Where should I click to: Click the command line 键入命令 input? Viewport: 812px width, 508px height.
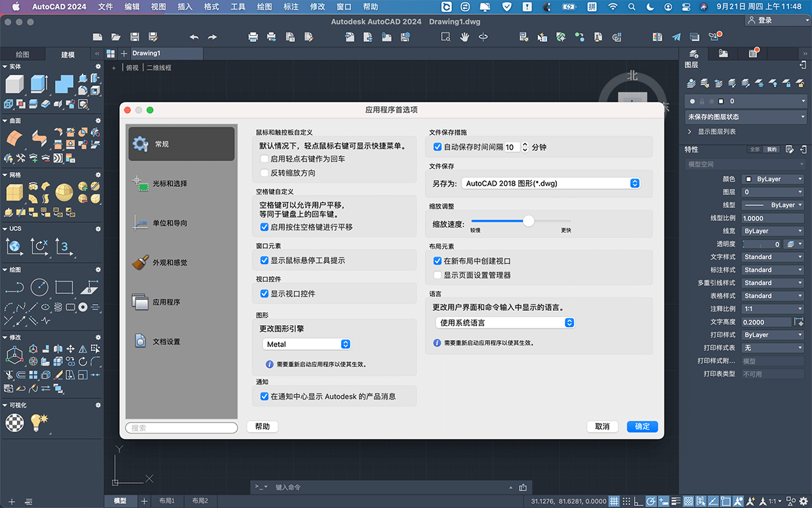click(392, 487)
